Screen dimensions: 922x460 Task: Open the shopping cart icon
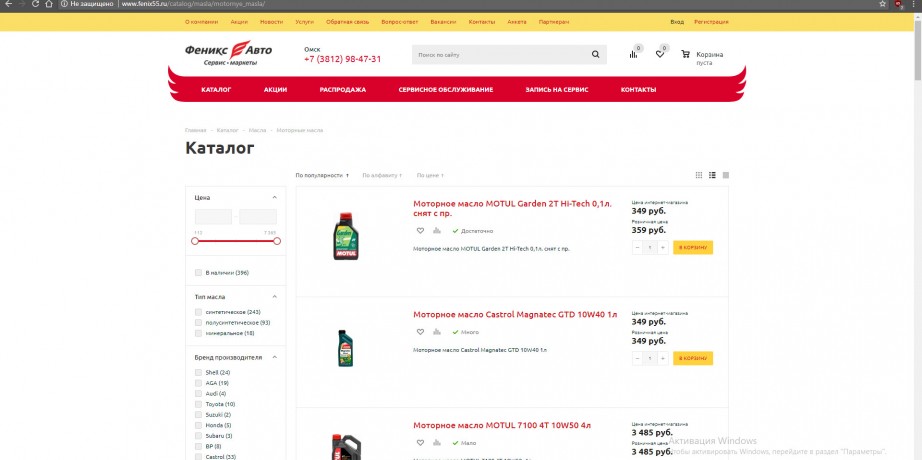[x=685, y=54]
